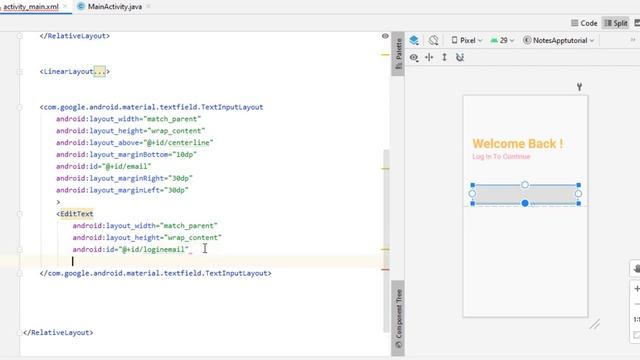
Task: Click the vertical double-arrow toolbar icon
Action: (x=444, y=58)
